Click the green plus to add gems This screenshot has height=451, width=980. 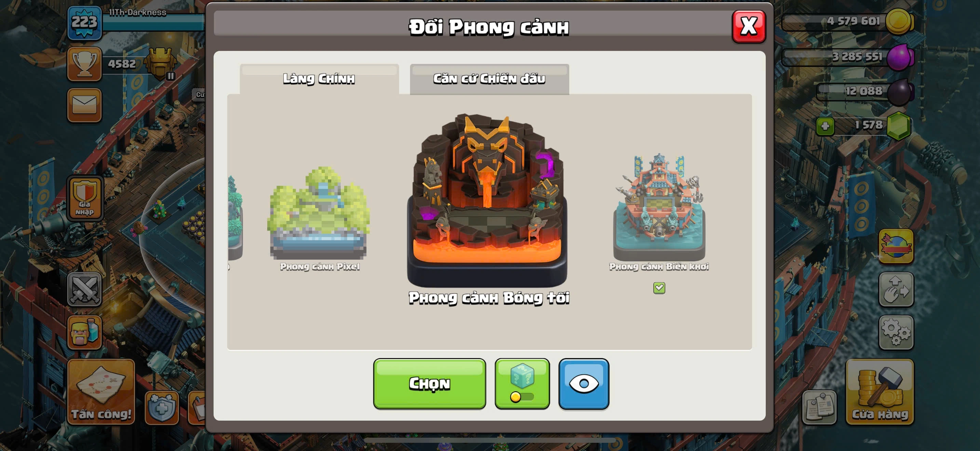(825, 126)
